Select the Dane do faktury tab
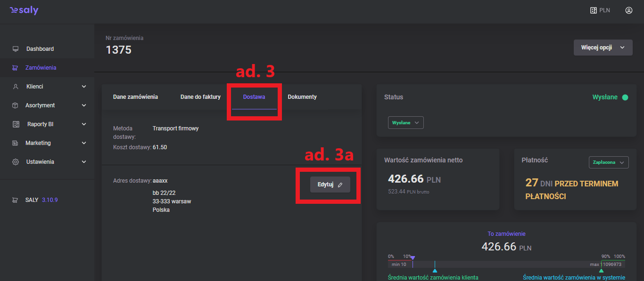 tap(200, 97)
